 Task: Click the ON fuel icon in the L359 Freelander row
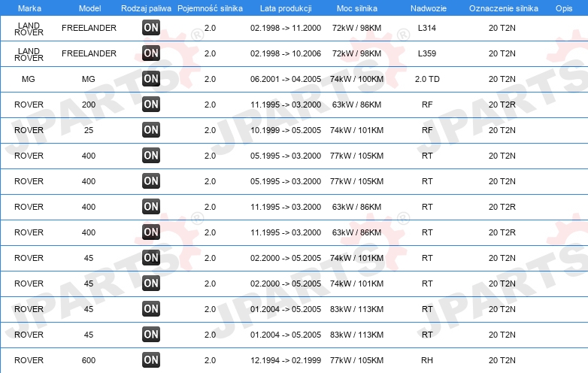(x=151, y=53)
